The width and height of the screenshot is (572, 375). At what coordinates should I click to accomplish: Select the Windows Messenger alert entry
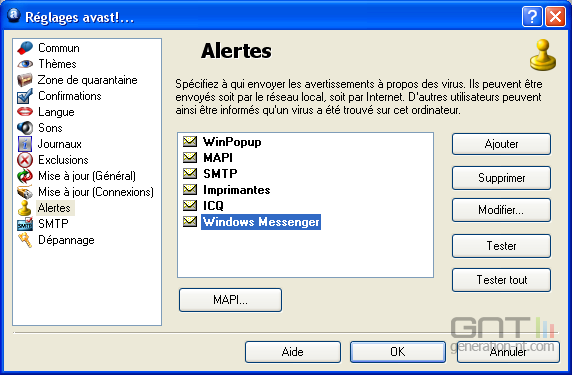tap(261, 222)
